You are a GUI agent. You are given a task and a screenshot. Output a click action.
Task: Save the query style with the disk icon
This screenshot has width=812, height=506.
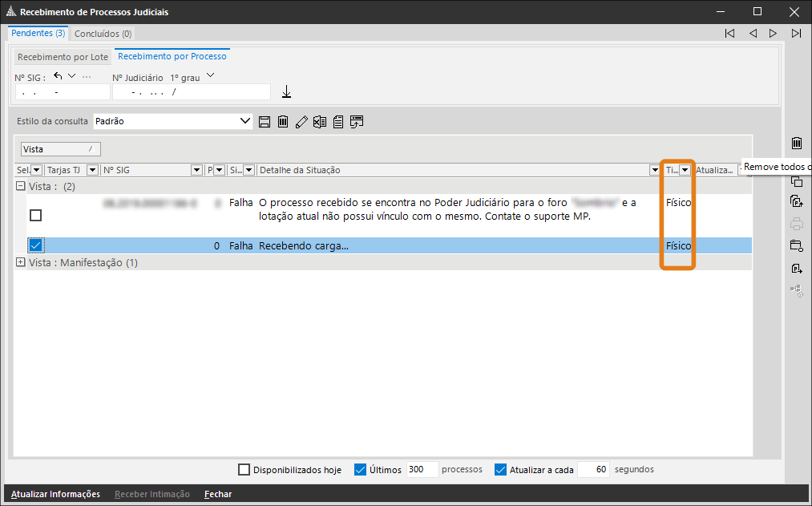(x=264, y=122)
